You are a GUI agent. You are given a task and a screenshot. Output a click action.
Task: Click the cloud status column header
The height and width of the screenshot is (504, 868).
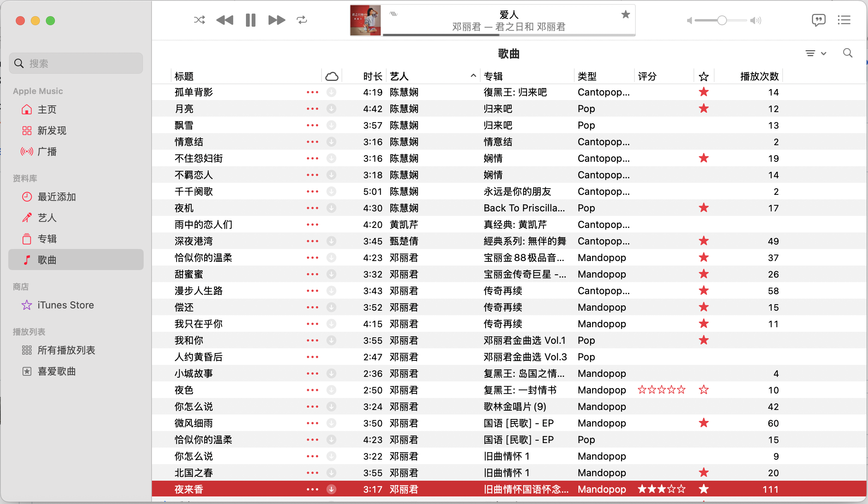pos(332,76)
